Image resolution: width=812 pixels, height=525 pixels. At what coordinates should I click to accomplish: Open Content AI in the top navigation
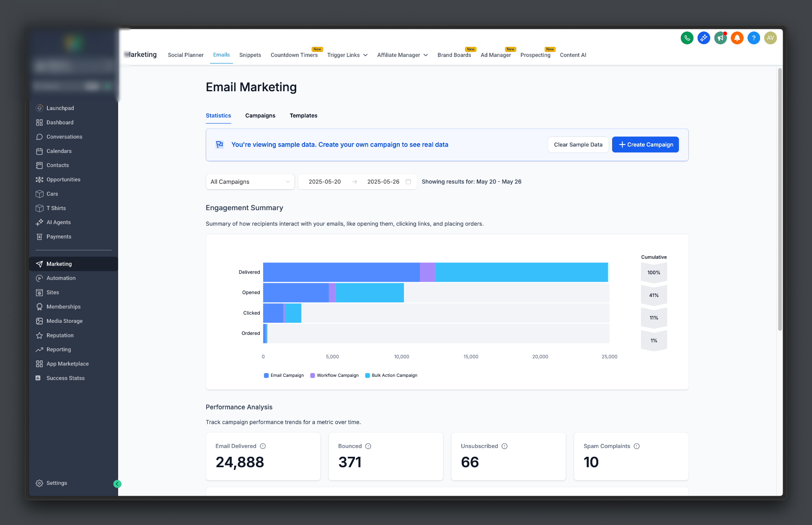tap(573, 55)
